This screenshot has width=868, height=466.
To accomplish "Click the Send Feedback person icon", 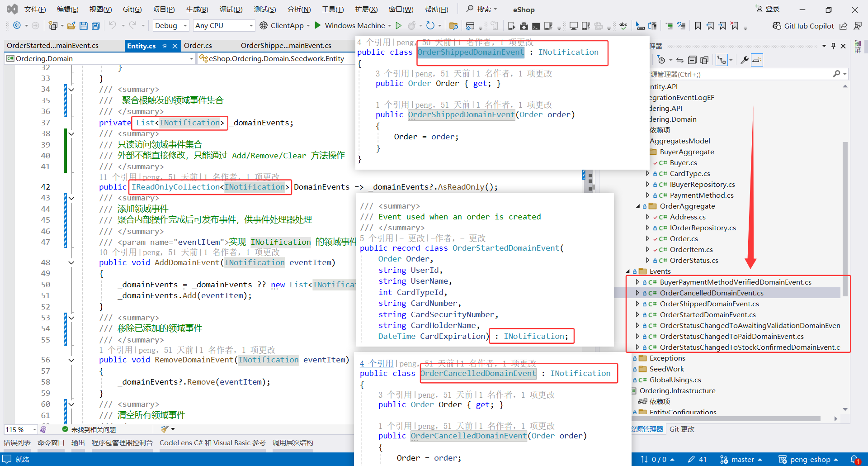I will pos(857,26).
